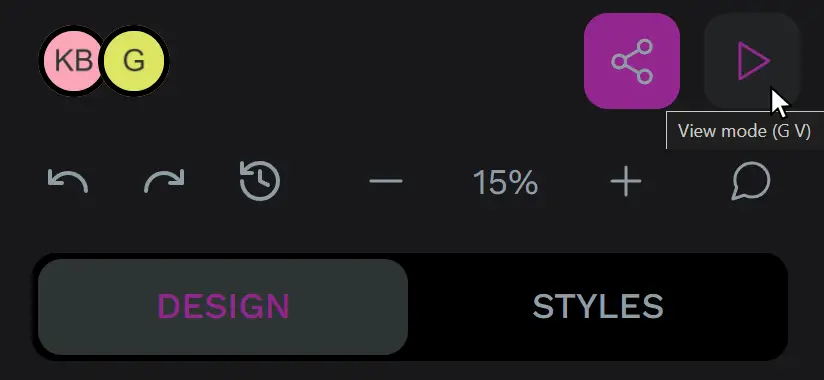Select the View mode (G V) tooltip label
Screen dimensions: 824x380
[744, 131]
